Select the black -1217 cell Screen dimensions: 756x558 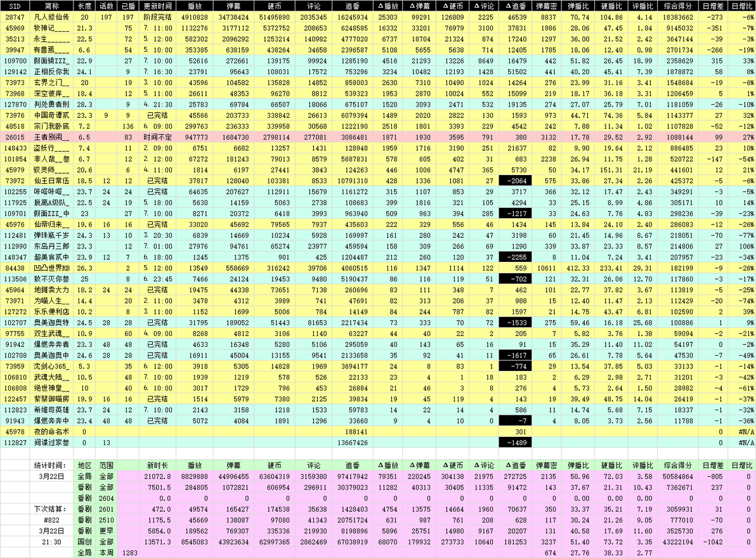point(516,214)
